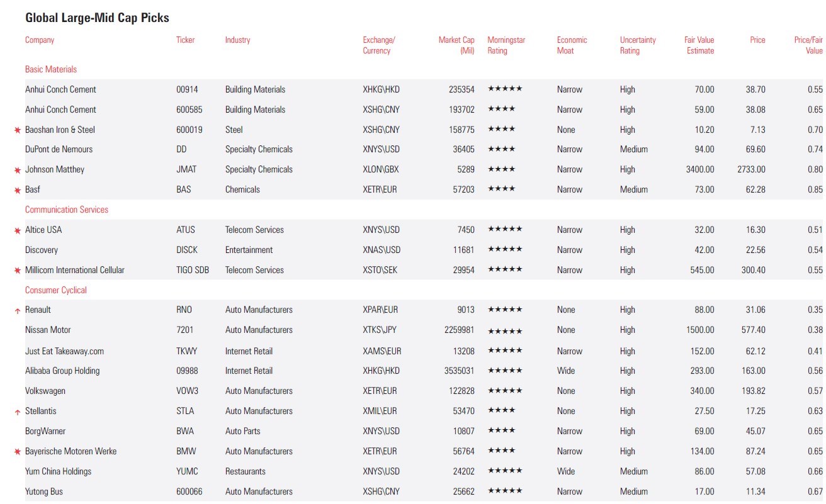This screenshot has width=826, height=504.
Task: Click the four-star rating in the DuPont de Nemours row
Action: click(x=501, y=149)
